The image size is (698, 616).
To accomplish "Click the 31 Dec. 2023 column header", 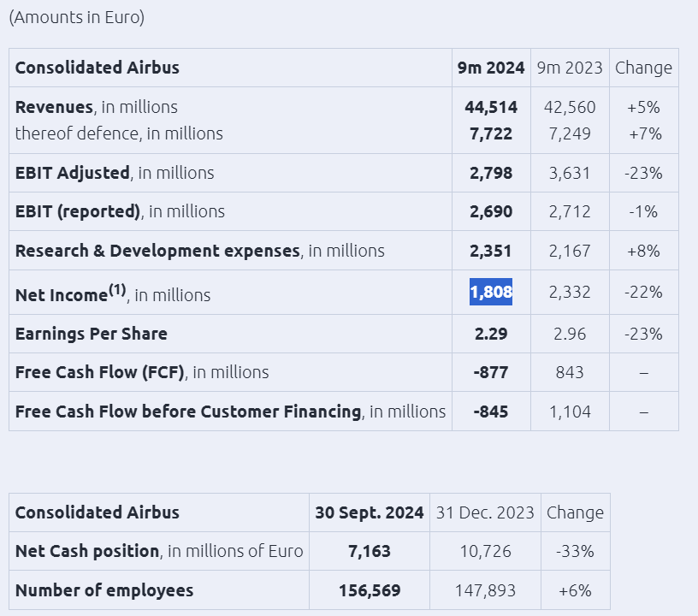I will point(485,512).
